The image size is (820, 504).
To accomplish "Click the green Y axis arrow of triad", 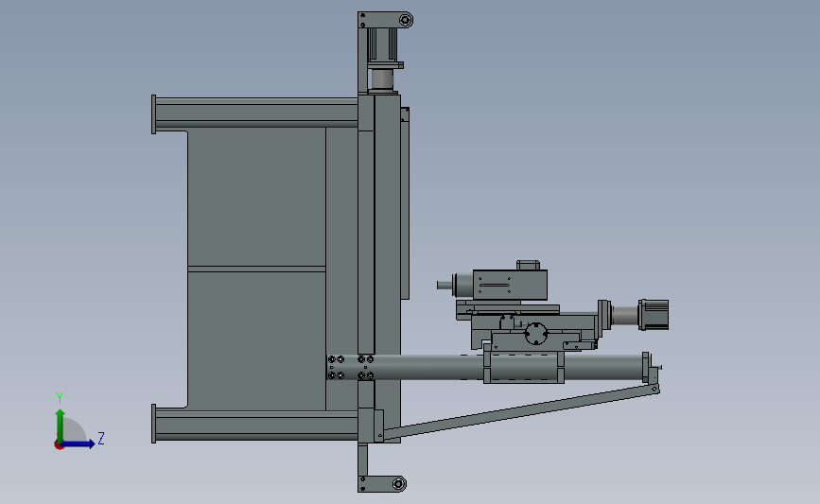I will (60, 425).
